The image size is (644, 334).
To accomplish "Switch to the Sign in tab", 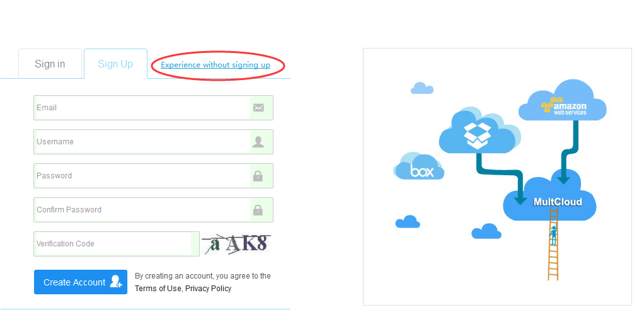I will click(50, 64).
